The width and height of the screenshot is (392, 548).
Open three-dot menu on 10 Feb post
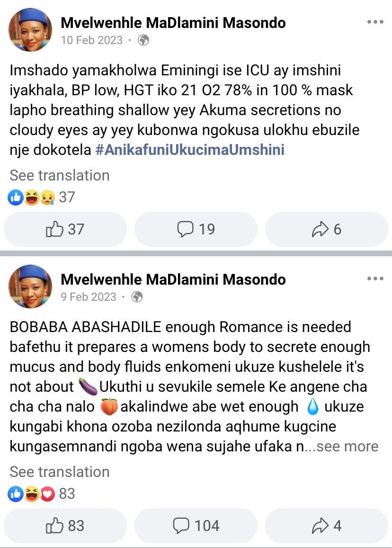[x=375, y=22]
